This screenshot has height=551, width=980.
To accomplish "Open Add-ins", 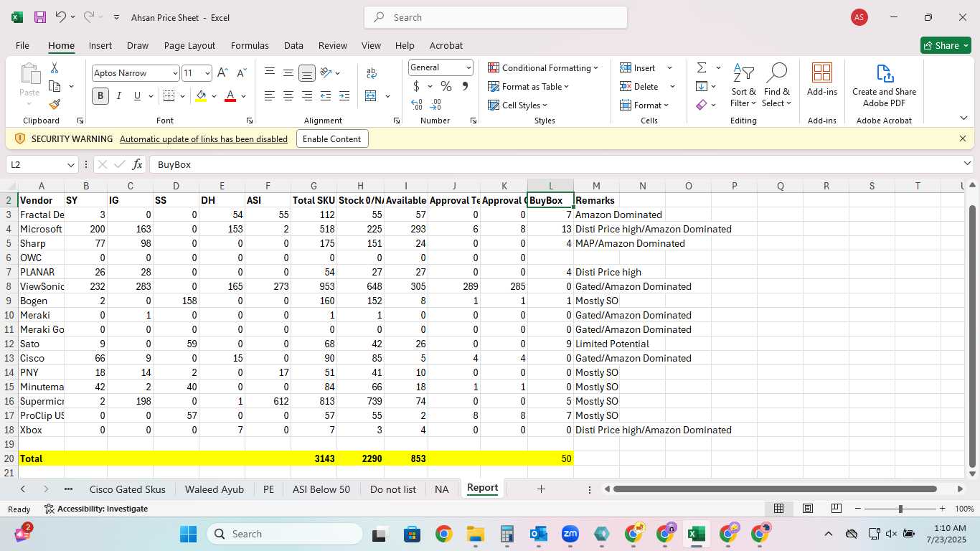I will point(822,79).
